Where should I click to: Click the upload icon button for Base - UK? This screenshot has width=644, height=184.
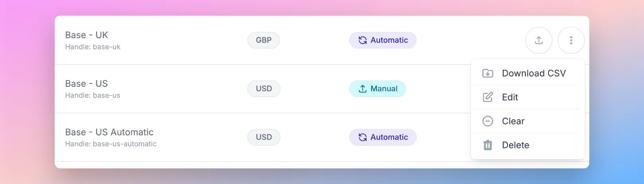point(539,40)
